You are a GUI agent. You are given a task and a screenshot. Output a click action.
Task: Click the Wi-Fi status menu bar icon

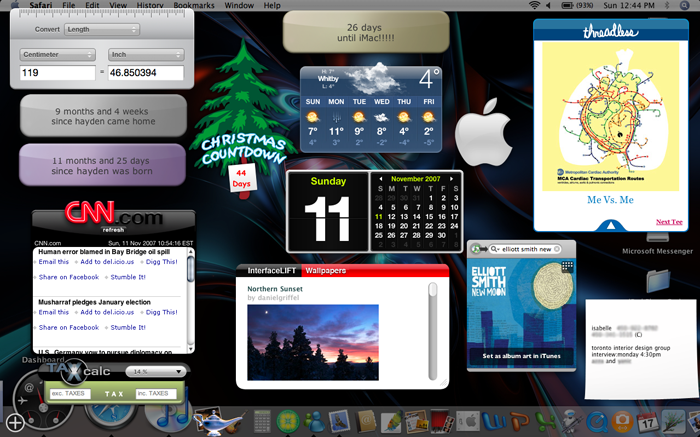pyautogui.click(x=534, y=5)
